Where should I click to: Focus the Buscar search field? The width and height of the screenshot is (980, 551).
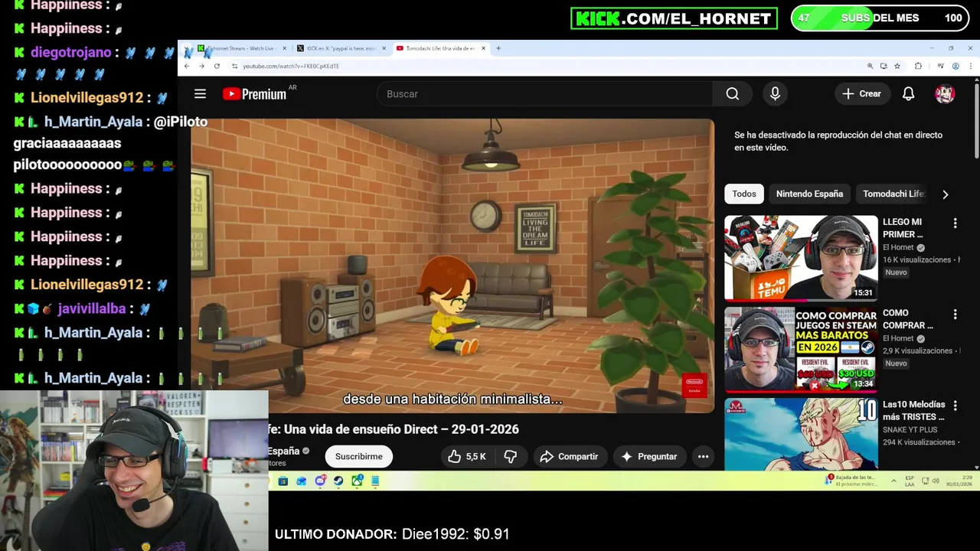(x=544, y=93)
